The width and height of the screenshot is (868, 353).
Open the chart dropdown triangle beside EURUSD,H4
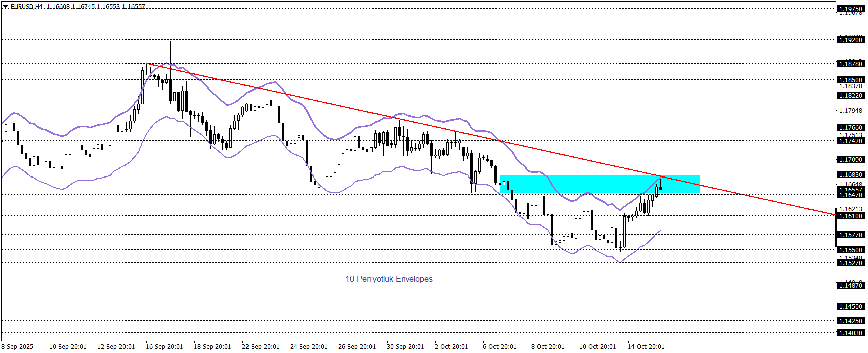[6, 7]
